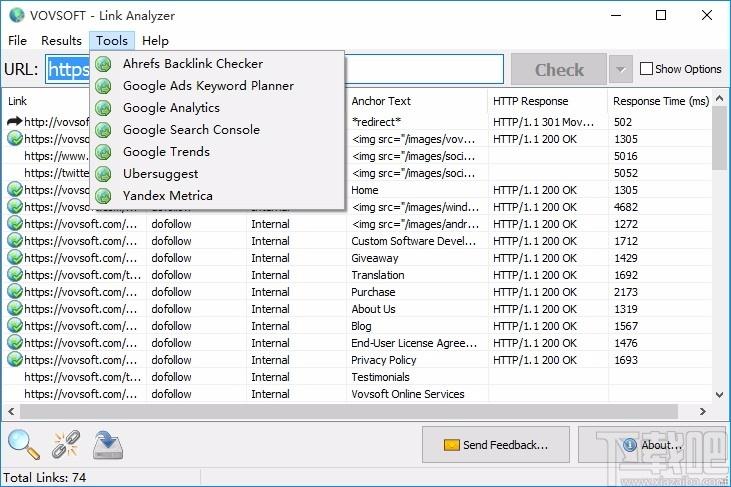Open the About dialog button

652,445
